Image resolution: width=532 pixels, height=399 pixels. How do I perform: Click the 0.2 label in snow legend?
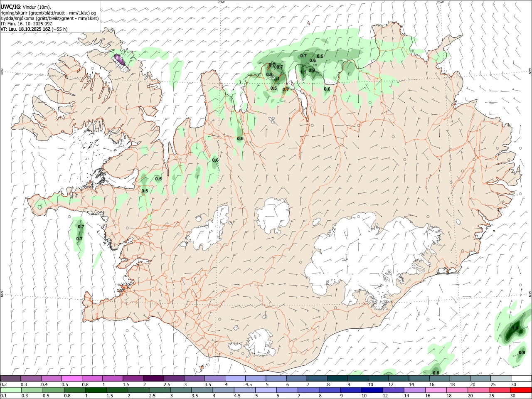(x=3, y=384)
